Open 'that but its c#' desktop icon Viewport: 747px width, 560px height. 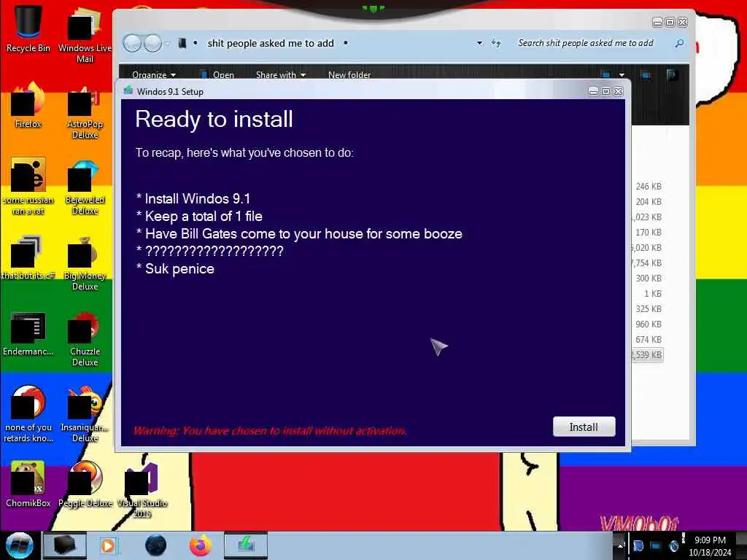(28, 257)
